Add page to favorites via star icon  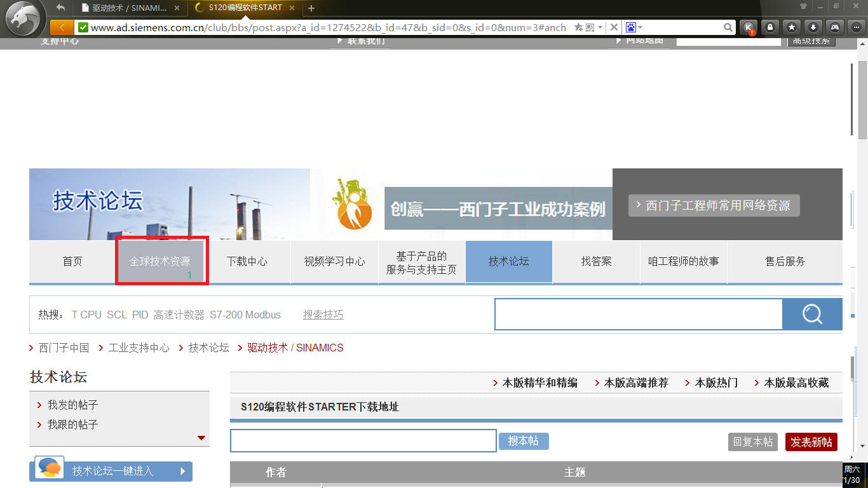coord(578,27)
